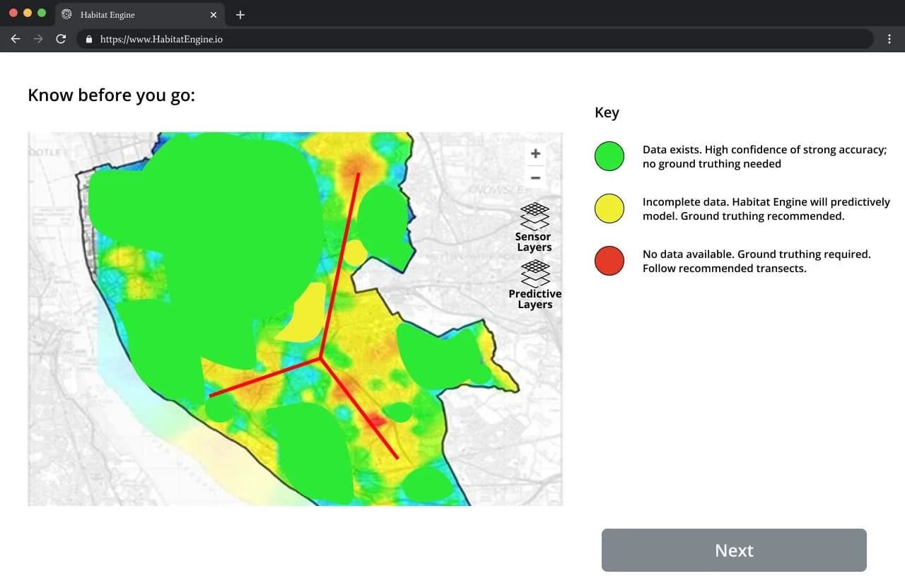Click the green key color circle

pos(609,156)
